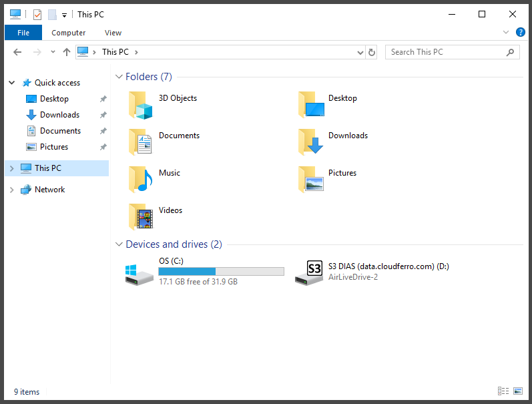Select This PC in navigation pane

coord(57,168)
